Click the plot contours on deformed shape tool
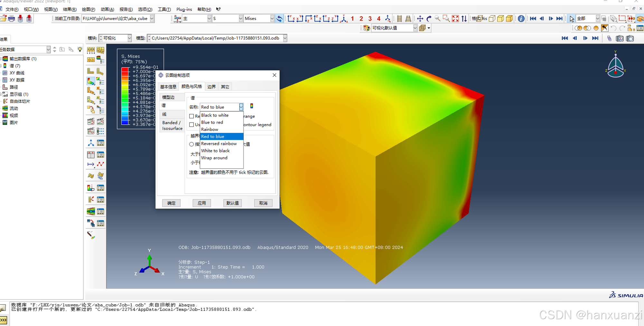 [91, 81]
